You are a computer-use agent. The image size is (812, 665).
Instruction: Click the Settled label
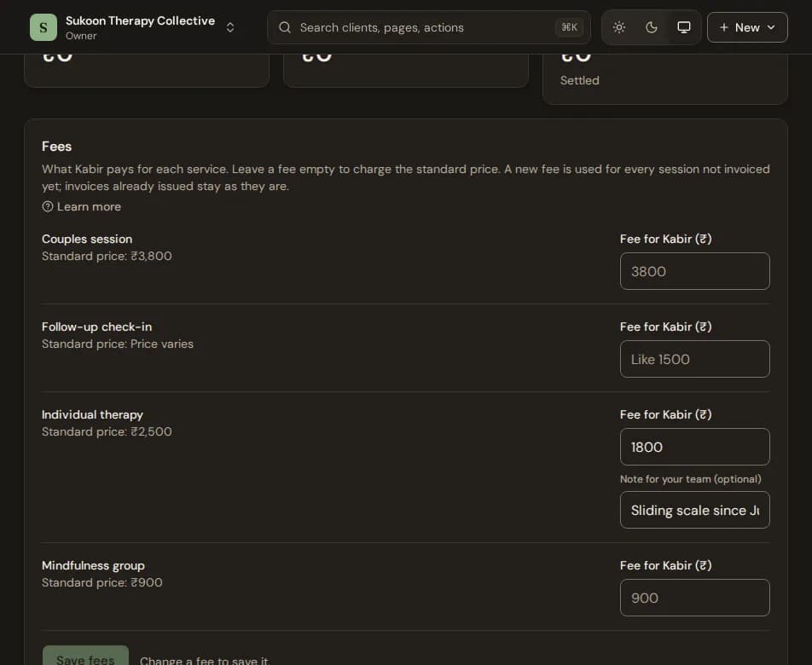pyautogui.click(x=579, y=81)
